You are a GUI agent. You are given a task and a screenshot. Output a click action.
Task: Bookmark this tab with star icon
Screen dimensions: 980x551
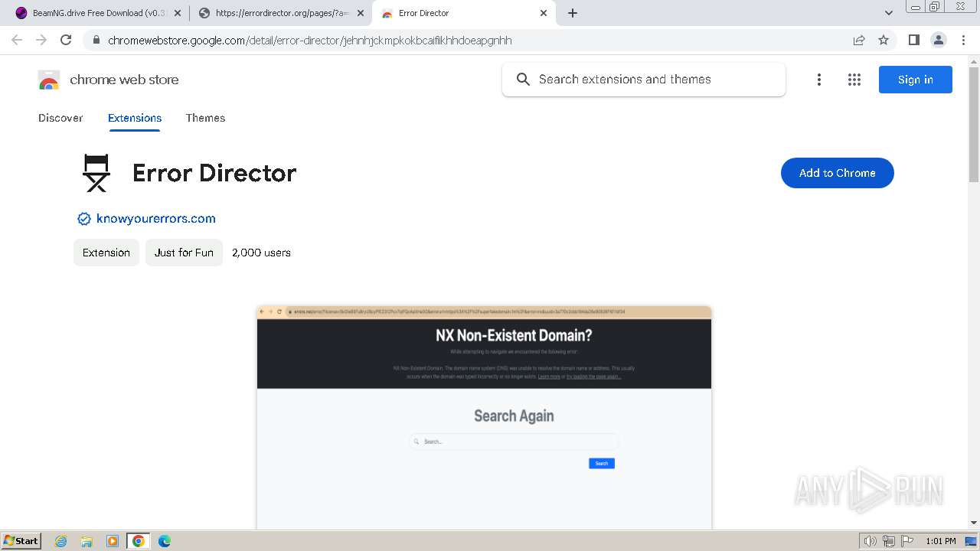(884, 40)
